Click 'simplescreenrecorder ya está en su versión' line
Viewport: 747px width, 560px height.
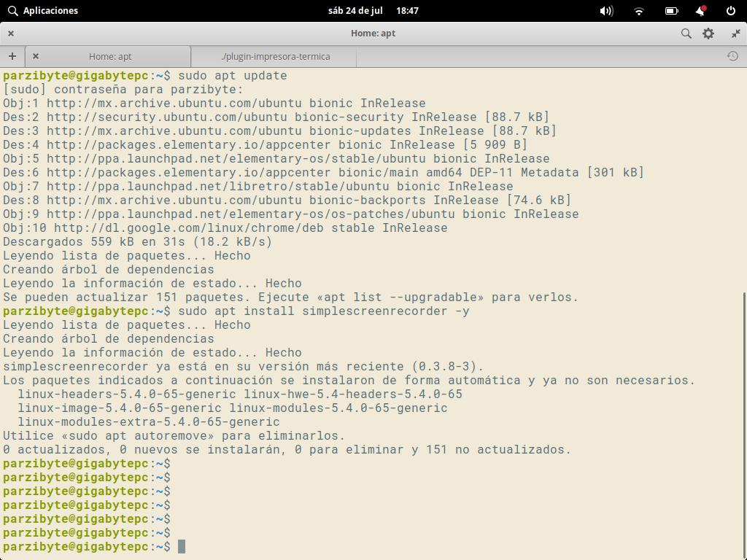coord(243,366)
